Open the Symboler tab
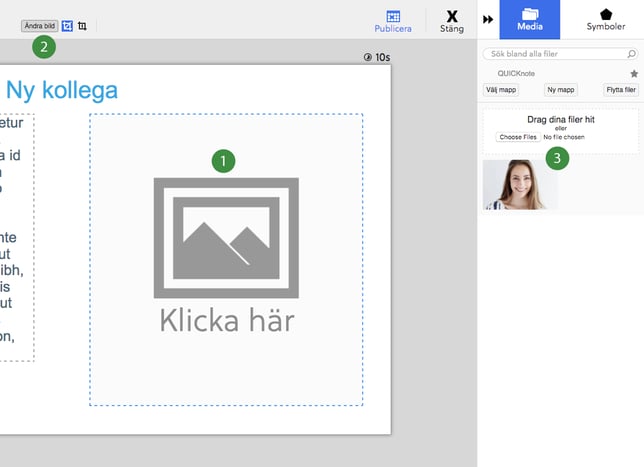This screenshot has height=467, width=644. point(604,19)
